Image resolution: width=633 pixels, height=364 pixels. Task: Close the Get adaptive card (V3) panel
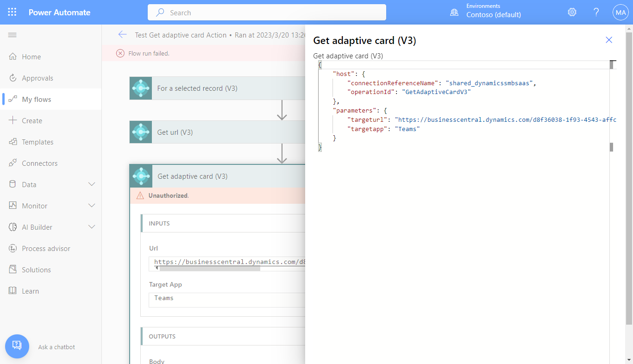coord(609,40)
